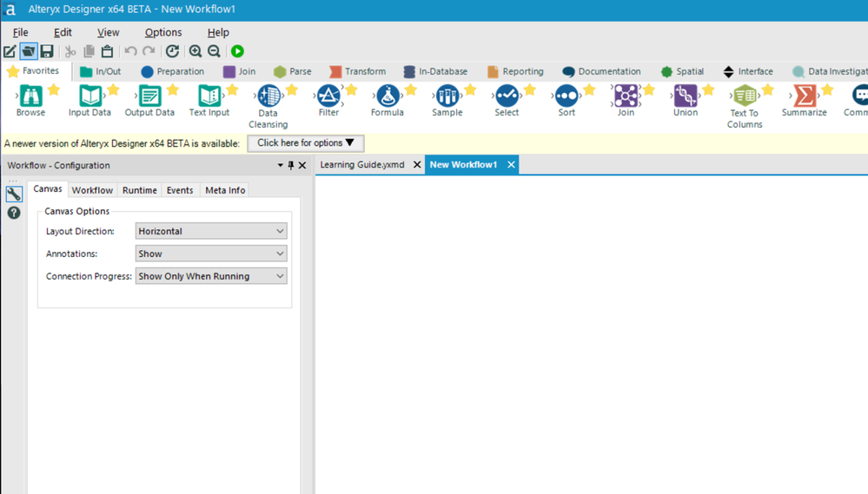Run the workflow with green play button
Screen dimensions: 868x494
click(237, 51)
